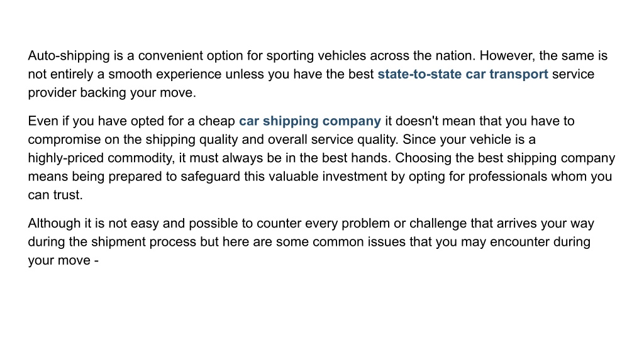Click the closing words your move -

[x=64, y=261]
